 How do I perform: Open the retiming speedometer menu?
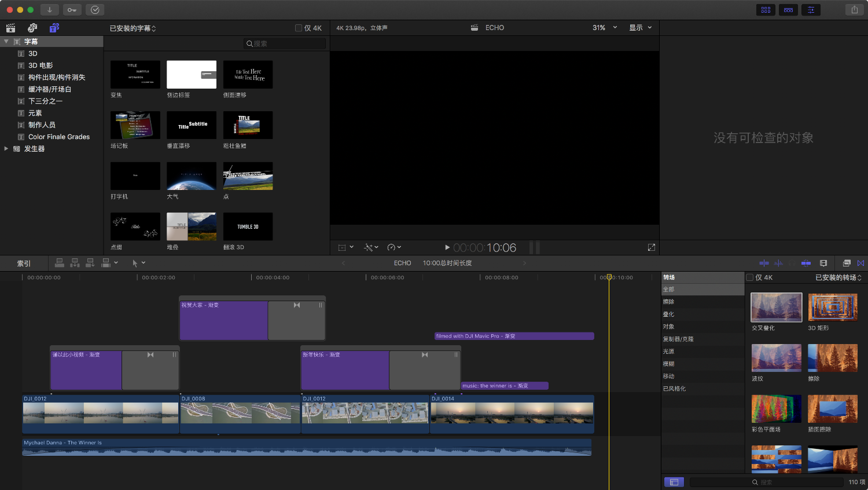394,247
